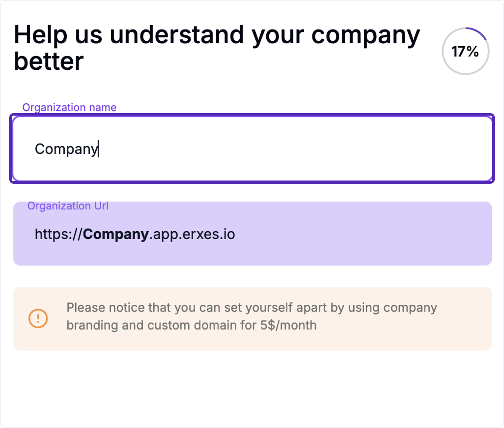Click the orange exclamation notice icon
The width and height of the screenshot is (504, 428).
[38, 318]
